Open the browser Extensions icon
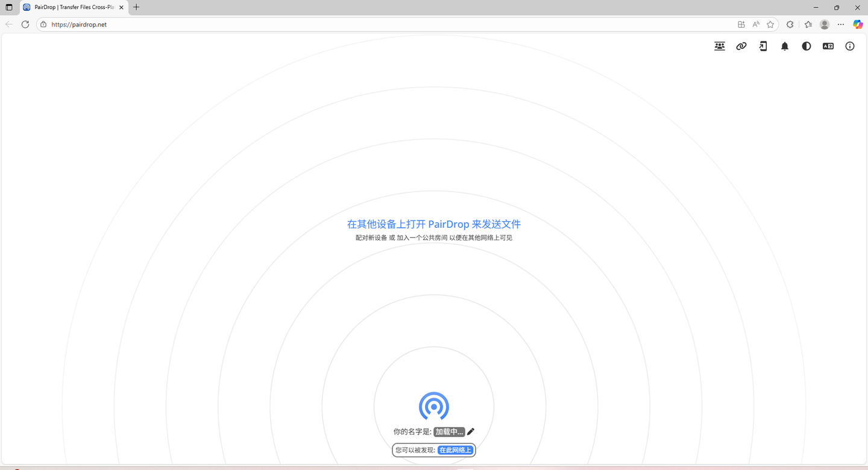The image size is (868, 470). click(790, 25)
